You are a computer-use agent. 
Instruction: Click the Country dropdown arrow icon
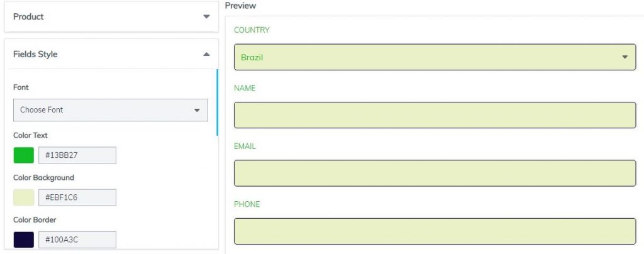pyautogui.click(x=625, y=57)
